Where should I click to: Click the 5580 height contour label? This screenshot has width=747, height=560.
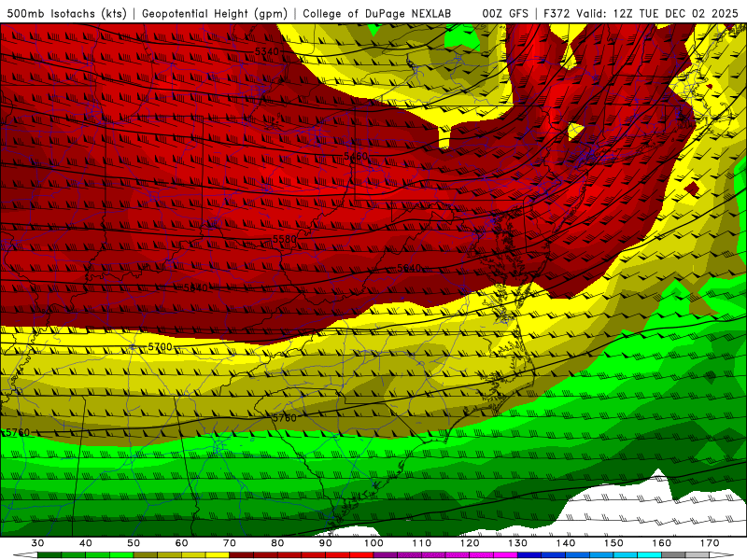285,239
